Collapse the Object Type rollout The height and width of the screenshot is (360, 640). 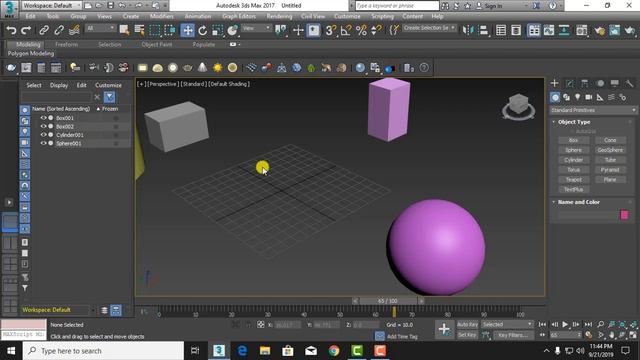(574, 122)
